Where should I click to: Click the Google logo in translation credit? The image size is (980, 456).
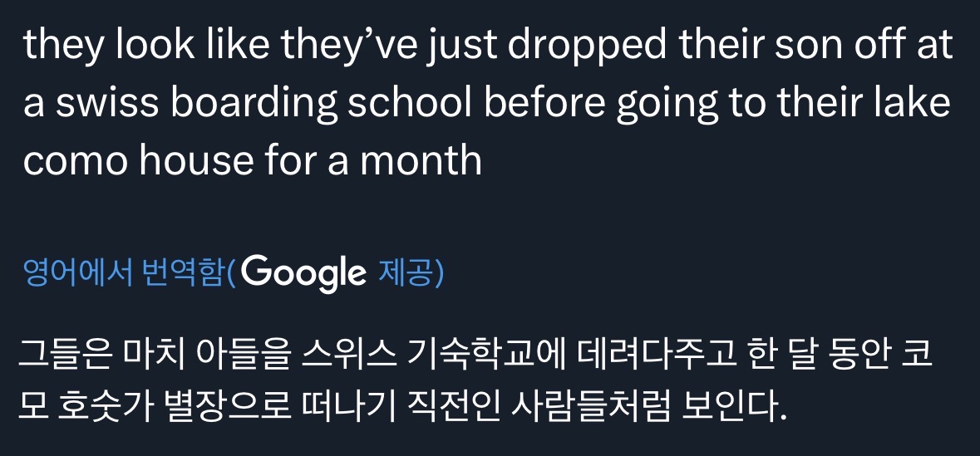coord(304,273)
